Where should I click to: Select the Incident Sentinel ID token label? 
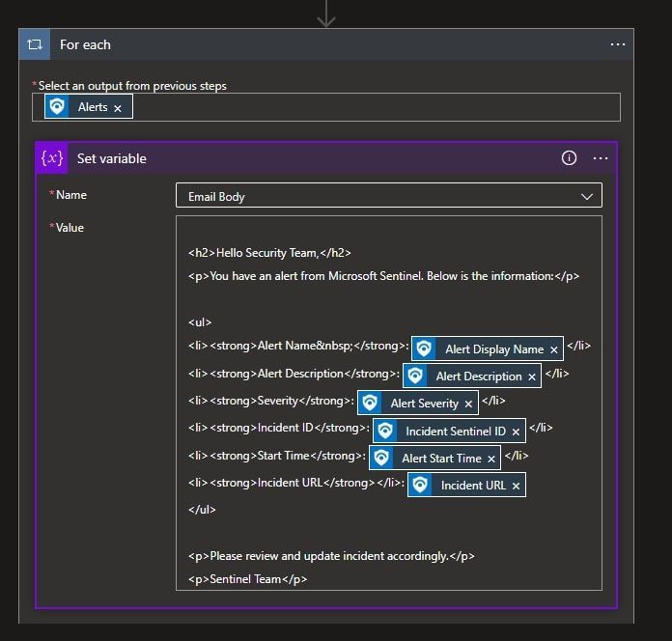(456, 432)
